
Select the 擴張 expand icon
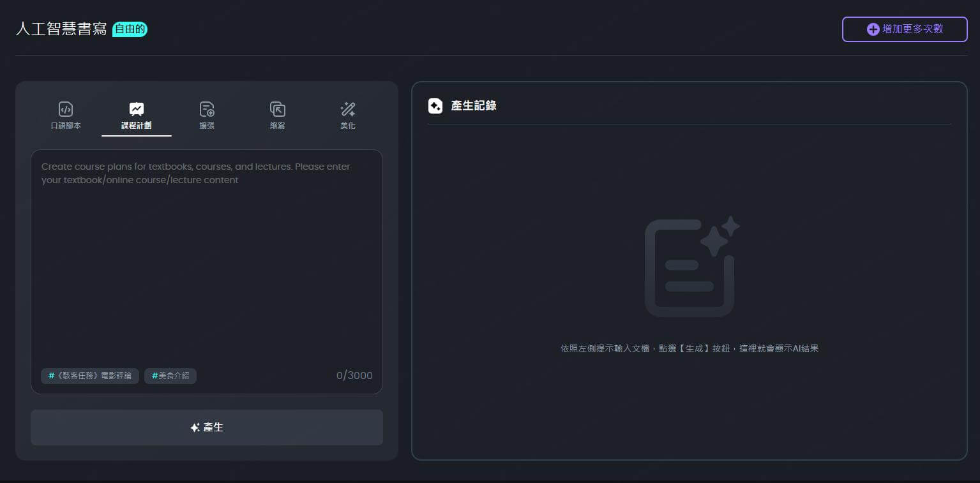click(207, 109)
